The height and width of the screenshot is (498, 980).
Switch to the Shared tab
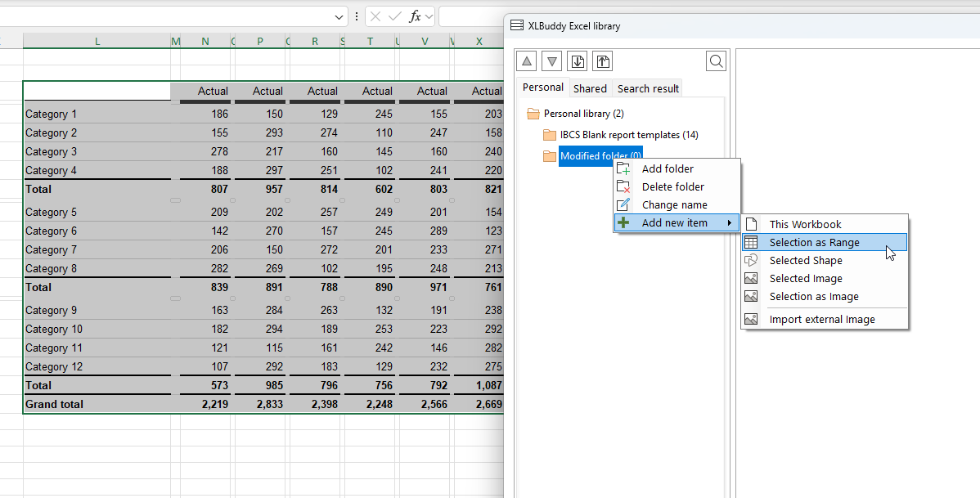[590, 88]
